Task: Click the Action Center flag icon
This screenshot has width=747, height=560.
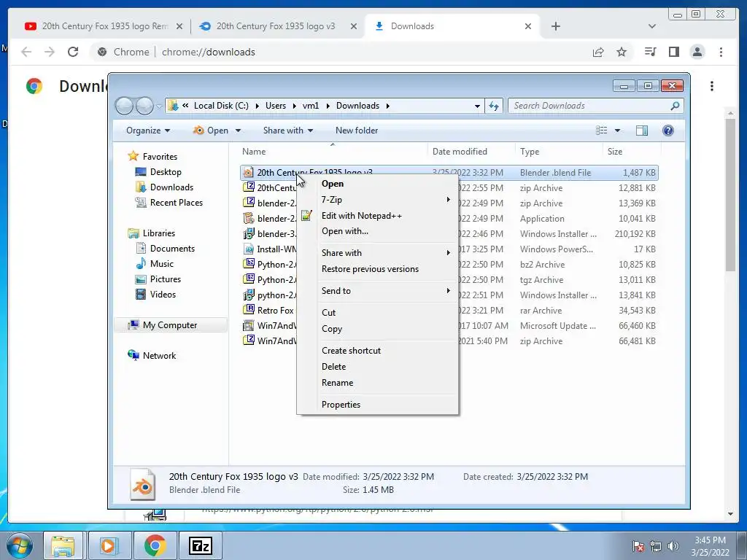Action: tap(638, 546)
